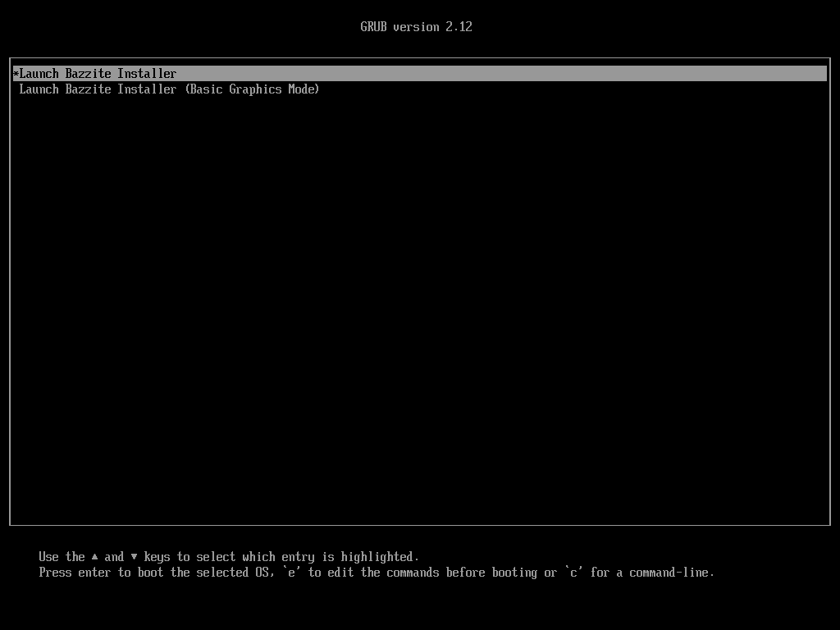Click the word "enter" in boot instructions
840x630 pixels.
point(94,573)
